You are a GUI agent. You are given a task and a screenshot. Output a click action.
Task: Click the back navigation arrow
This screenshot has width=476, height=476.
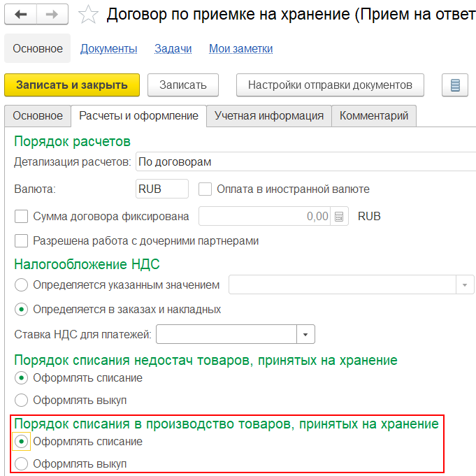[x=21, y=14]
